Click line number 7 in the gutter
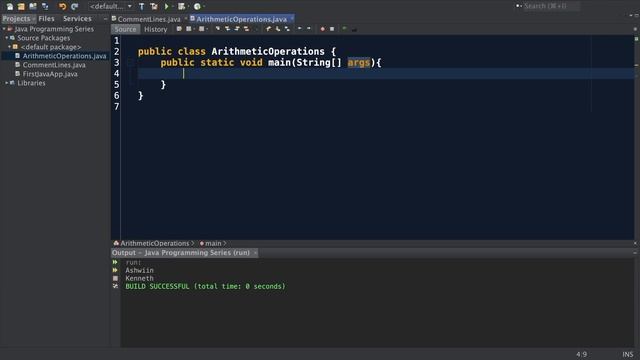 coord(116,107)
